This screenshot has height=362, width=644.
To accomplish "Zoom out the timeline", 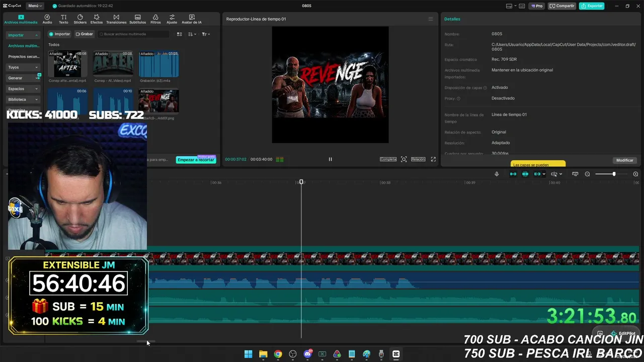I will click(x=587, y=174).
